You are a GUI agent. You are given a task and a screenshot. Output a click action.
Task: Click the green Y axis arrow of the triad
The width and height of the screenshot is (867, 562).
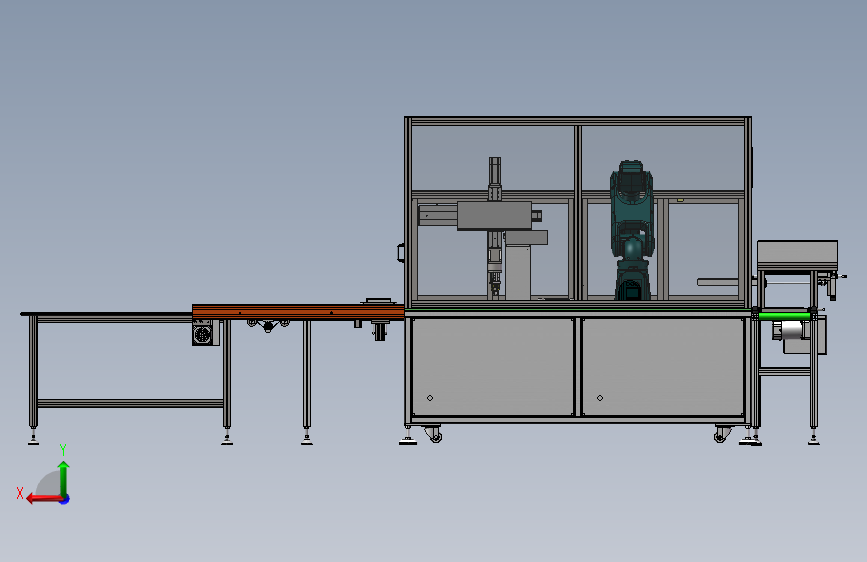point(64,478)
